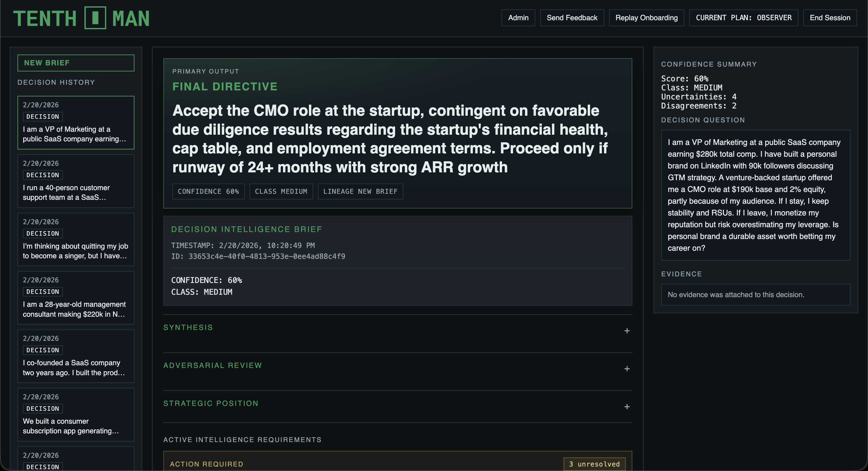Click Send Feedback in header
Image resolution: width=868 pixels, height=471 pixels.
[572, 18]
